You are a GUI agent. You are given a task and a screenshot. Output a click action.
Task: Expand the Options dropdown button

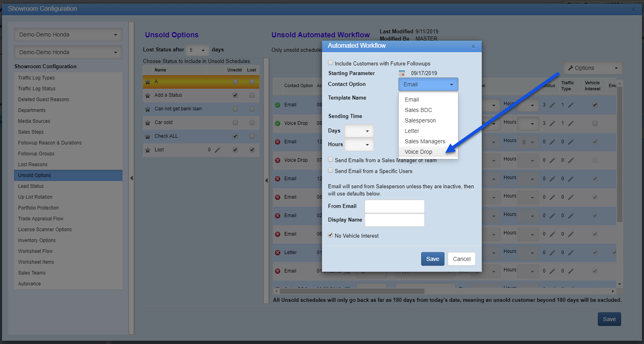[x=593, y=68]
